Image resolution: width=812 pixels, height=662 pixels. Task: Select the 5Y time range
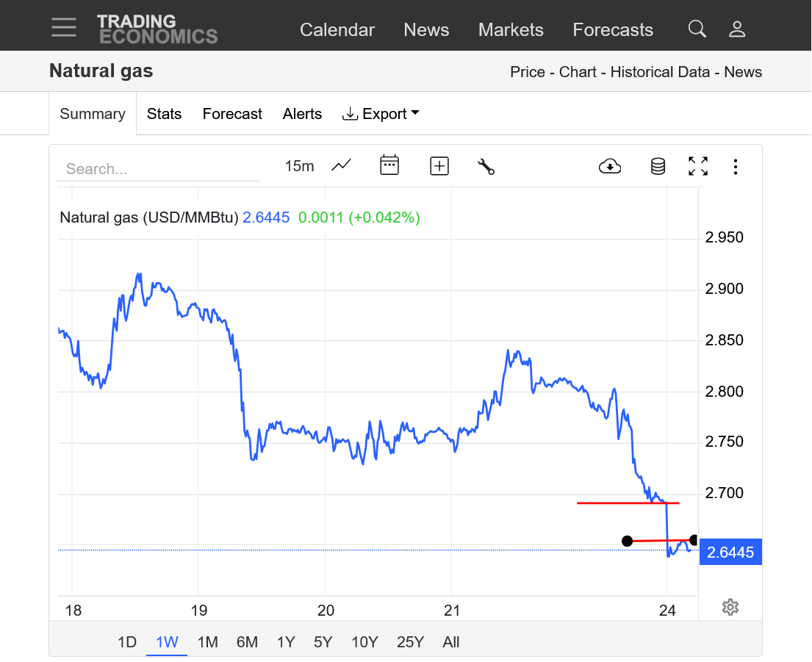(323, 642)
